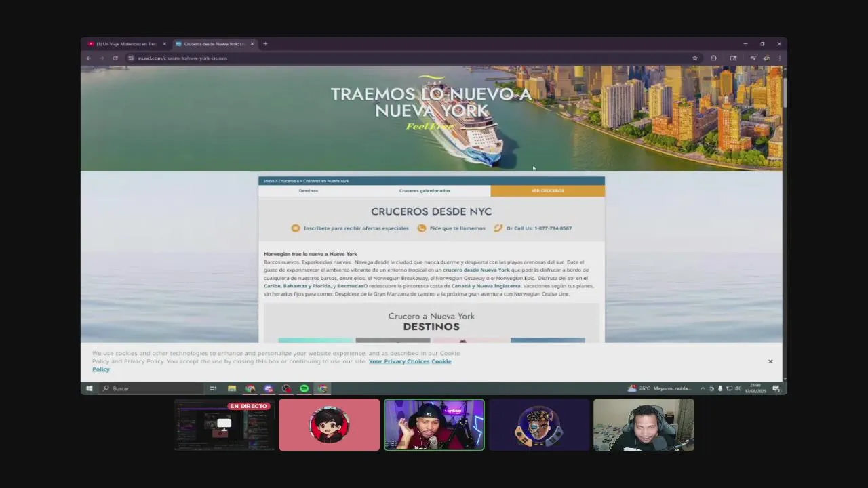Select the green-bordered webcam participant tile
This screenshot has height=488, width=868.
click(x=434, y=425)
